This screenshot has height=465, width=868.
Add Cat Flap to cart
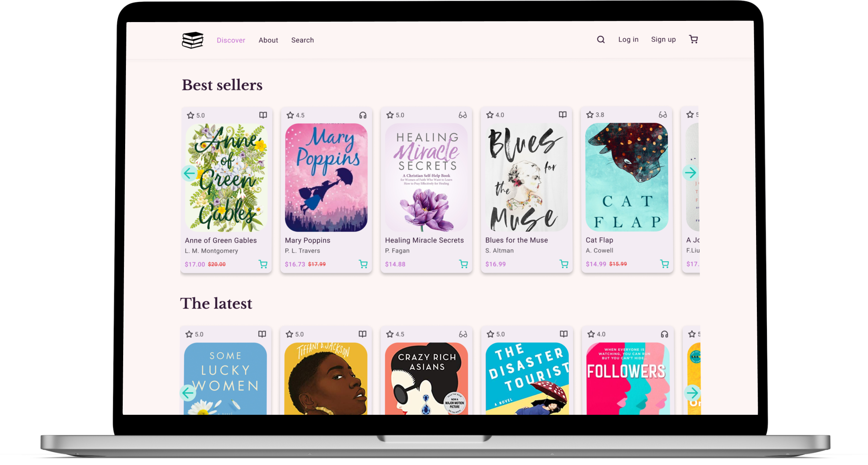[x=664, y=264]
